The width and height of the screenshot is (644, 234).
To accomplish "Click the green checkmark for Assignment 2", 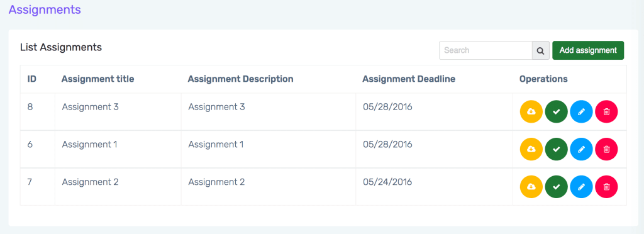I will point(557,187).
